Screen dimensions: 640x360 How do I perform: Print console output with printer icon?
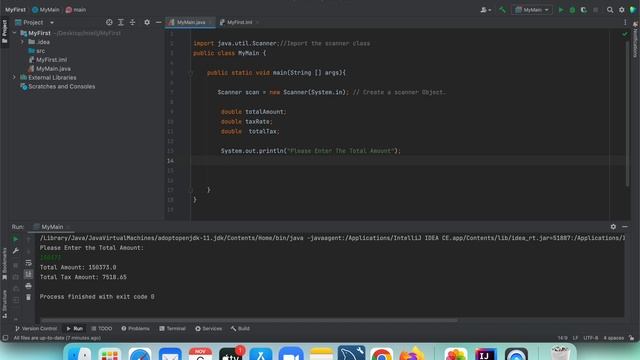pyautogui.click(x=28, y=286)
